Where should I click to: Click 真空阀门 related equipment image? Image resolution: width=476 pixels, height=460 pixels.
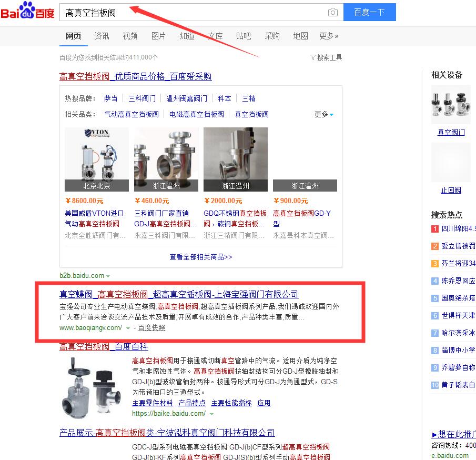[451, 105]
